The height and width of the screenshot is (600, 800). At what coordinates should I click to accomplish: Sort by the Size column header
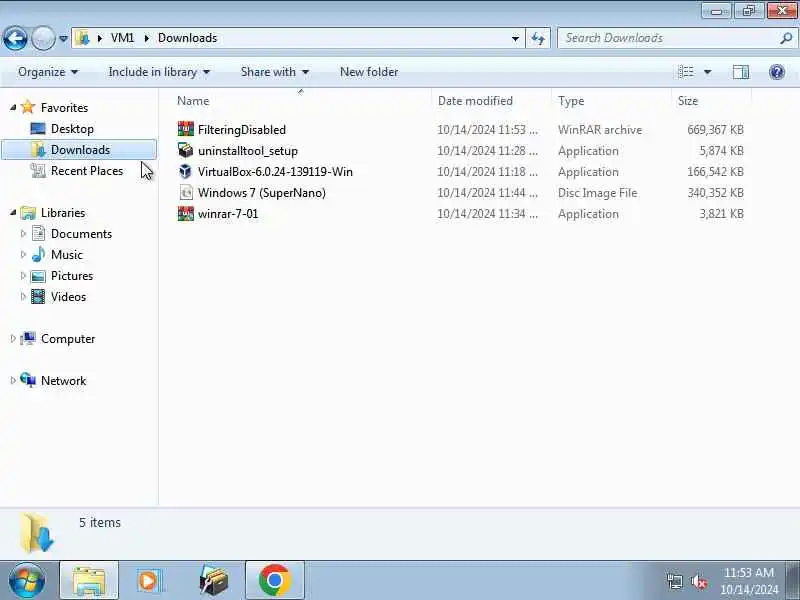pos(711,101)
